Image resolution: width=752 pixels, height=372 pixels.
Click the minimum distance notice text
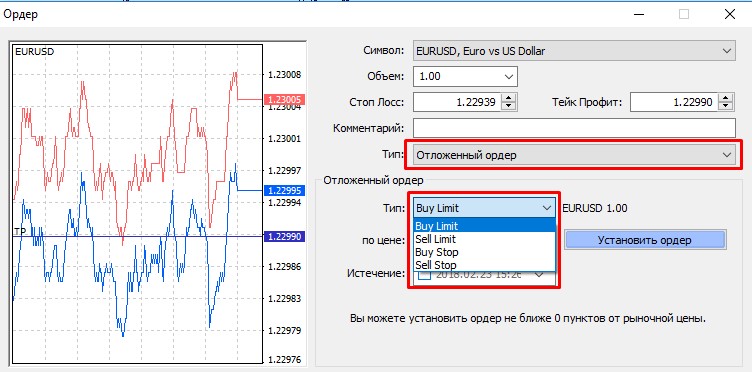coord(528,318)
